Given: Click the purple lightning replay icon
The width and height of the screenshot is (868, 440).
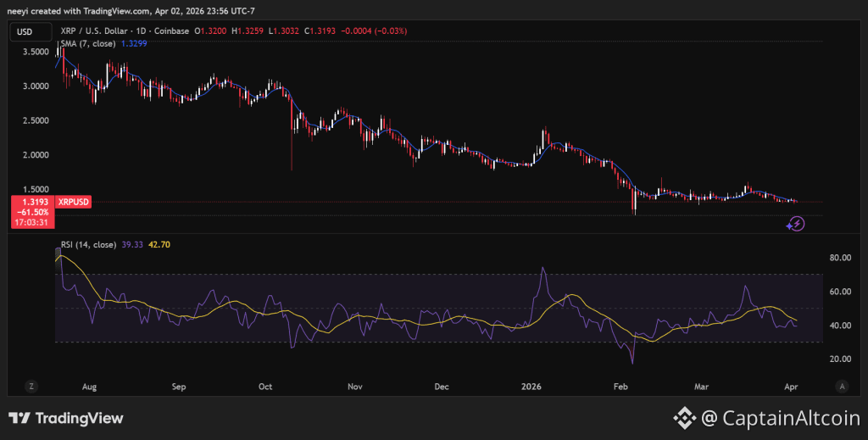Looking at the screenshot, I should pos(796,224).
